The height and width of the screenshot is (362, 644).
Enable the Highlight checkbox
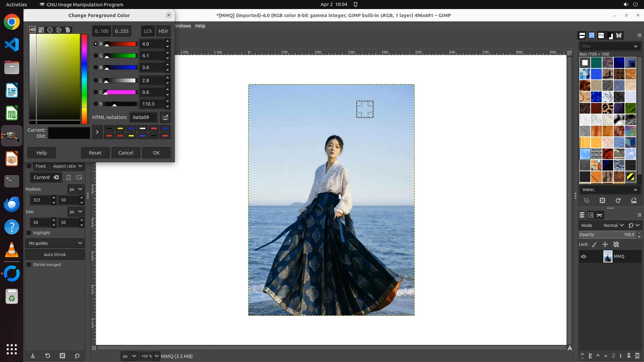[29, 233]
